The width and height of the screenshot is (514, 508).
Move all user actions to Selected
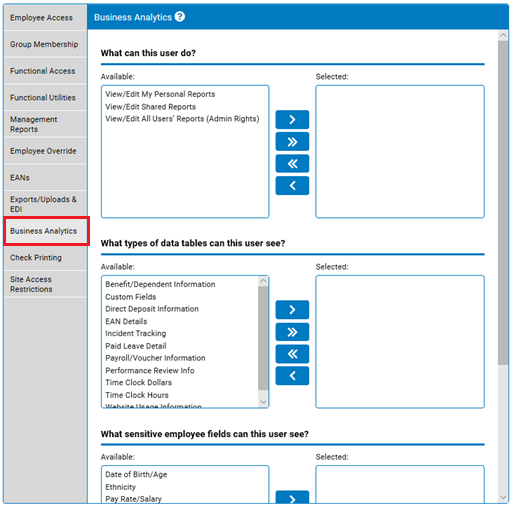(292, 142)
